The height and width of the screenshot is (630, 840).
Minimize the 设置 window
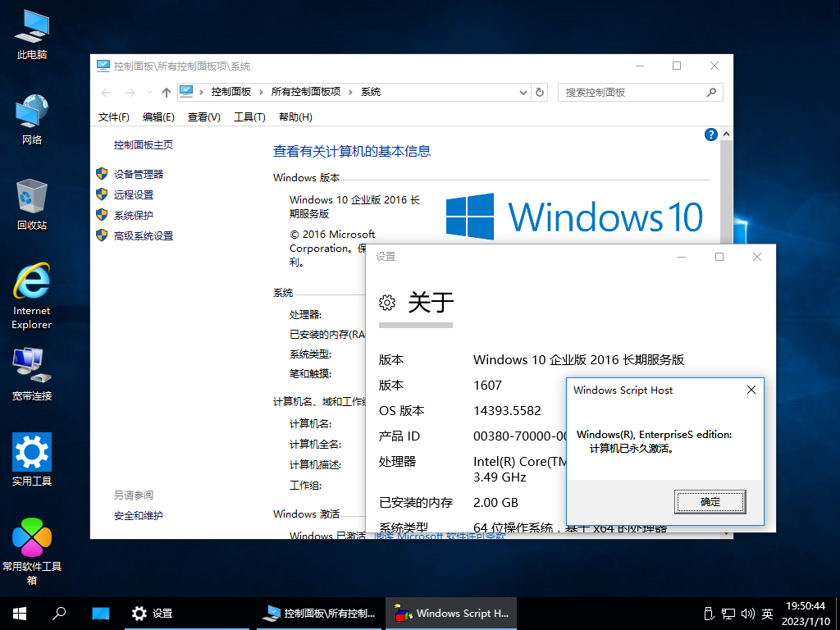click(682, 257)
